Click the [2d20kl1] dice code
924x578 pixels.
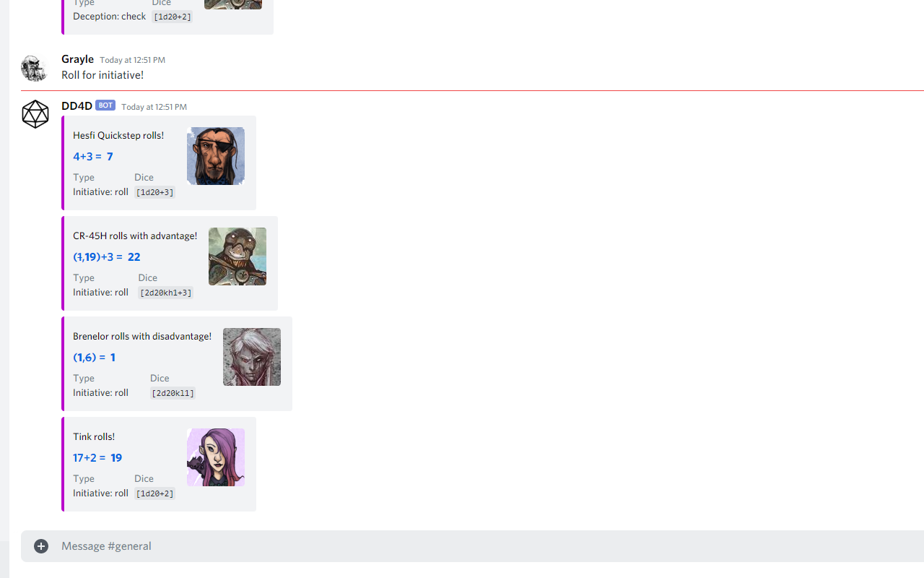173,393
